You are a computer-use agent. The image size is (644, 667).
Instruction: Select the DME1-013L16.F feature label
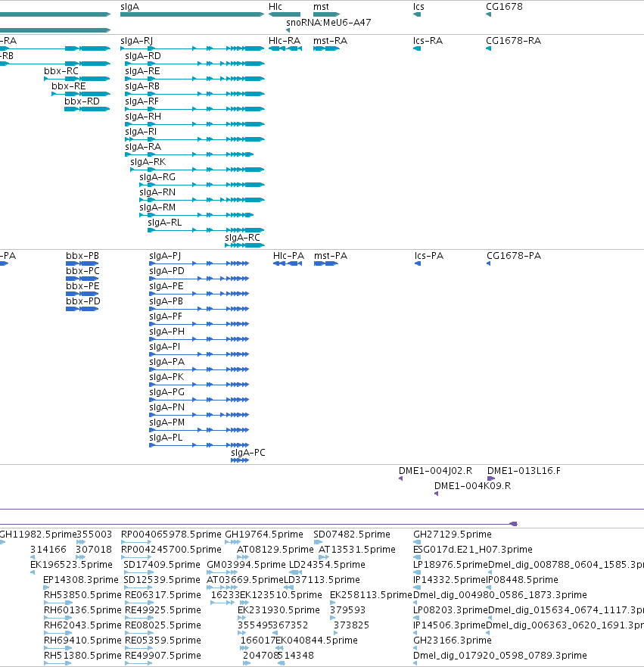point(524,471)
